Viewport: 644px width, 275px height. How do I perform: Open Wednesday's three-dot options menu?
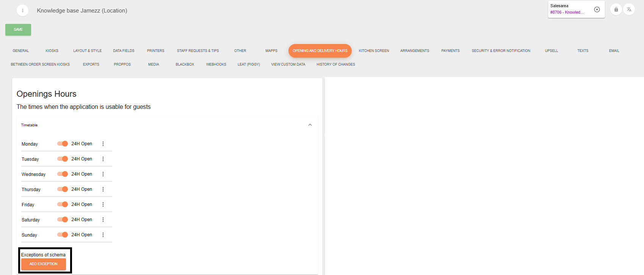pyautogui.click(x=103, y=174)
